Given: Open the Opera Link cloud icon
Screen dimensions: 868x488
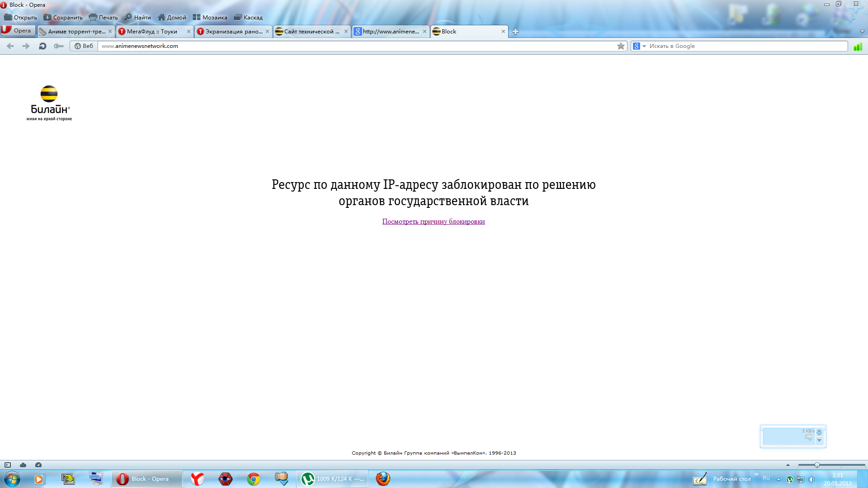Looking at the screenshot, I should click(x=23, y=465).
